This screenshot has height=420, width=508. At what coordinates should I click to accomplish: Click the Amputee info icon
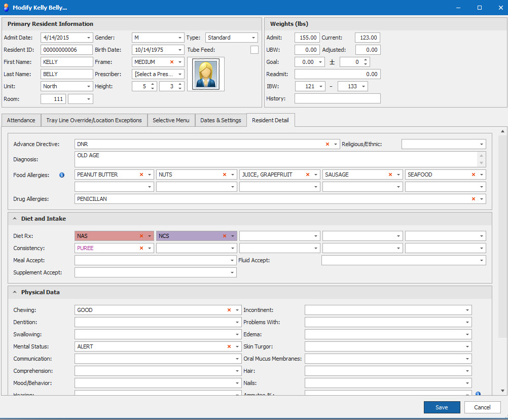pos(478,394)
